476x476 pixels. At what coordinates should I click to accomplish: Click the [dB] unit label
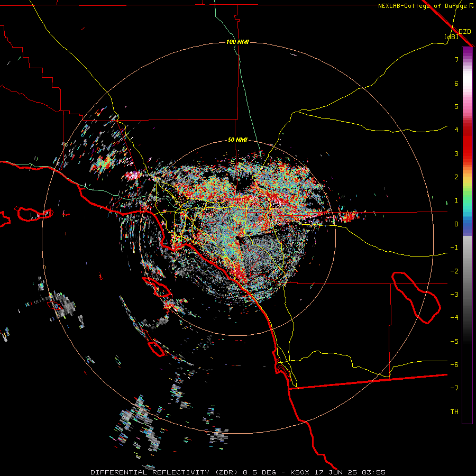(452, 36)
